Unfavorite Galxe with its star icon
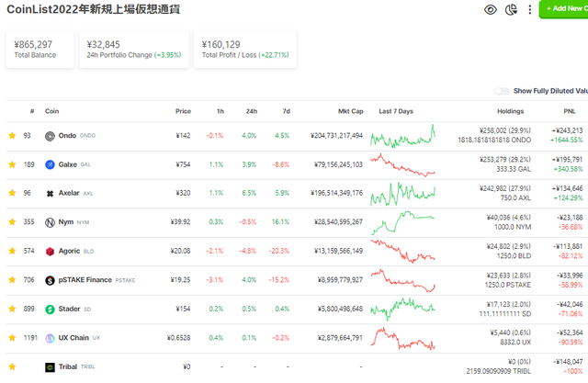The height and width of the screenshot is (383, 588). coord(12,164)
